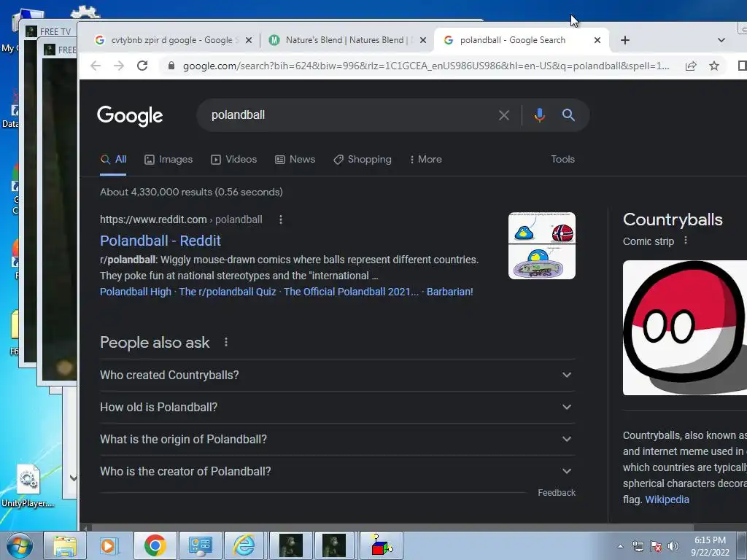Click the horizontal page scrollbar
Screen dimensions: 747x560
pyautogui.click(x=392, y=528)
